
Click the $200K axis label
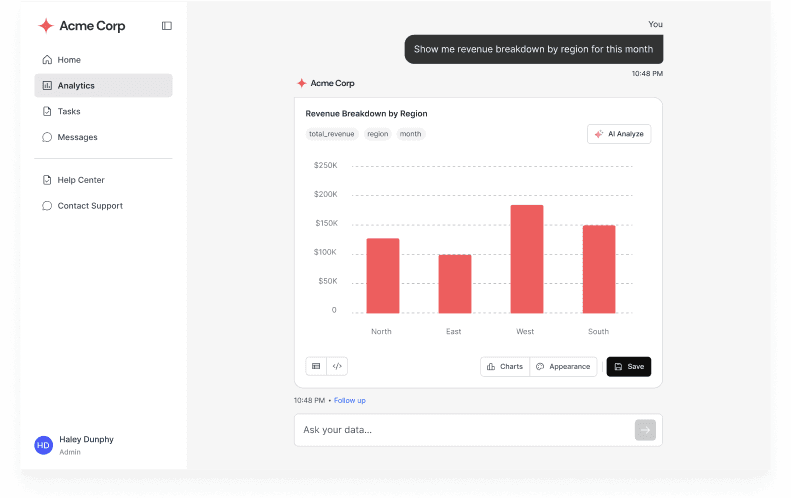coord(325,194)
